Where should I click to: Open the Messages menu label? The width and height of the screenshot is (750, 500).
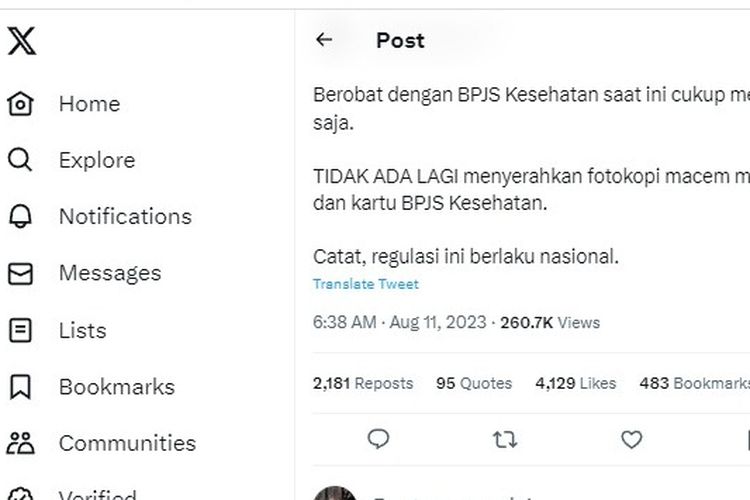(110, 273)
